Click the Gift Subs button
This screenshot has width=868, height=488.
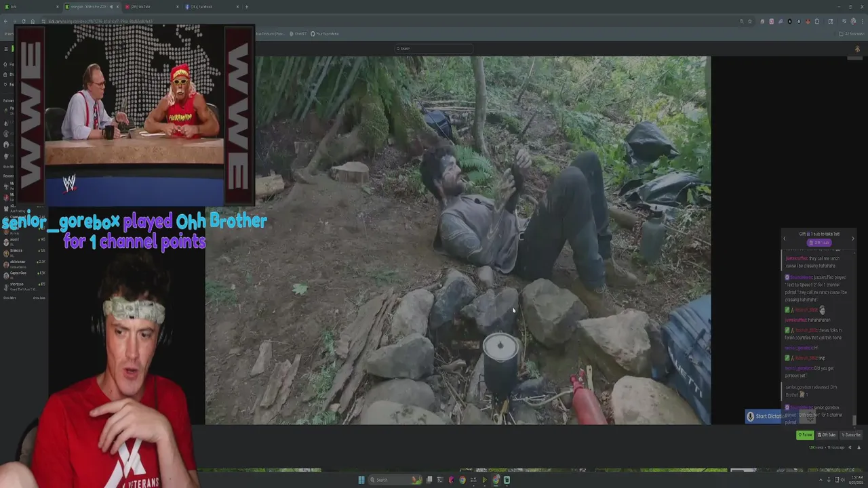tap(827, 435)
